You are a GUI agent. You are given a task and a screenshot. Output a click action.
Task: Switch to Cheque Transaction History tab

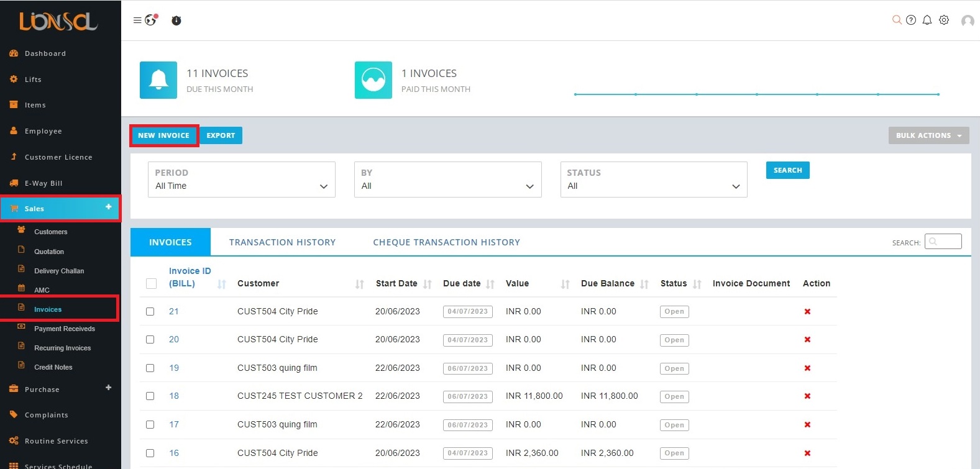(x=446, y=242)
